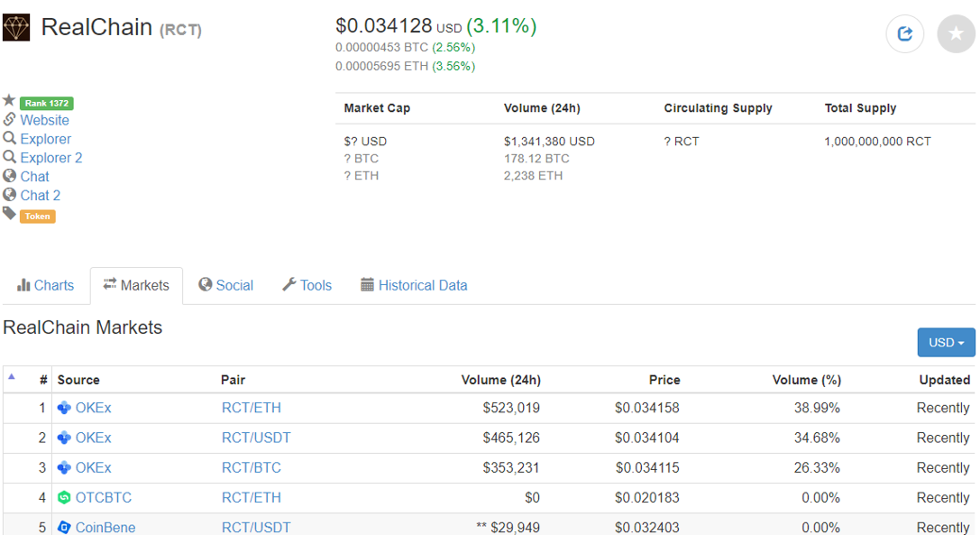The height and width of the screenshot is (535, 980).
Task: Open the Website link
Action: point(44,120)
